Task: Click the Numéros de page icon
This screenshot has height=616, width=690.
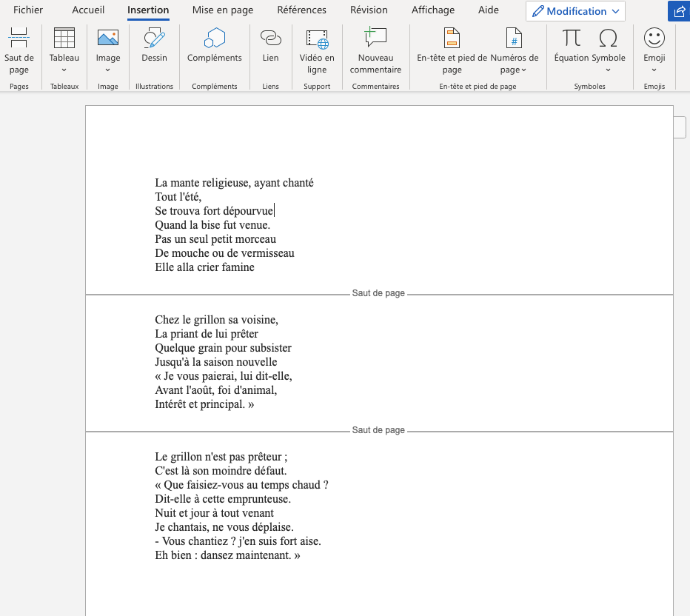Action: pyautogui.click(x=514, y=38)
